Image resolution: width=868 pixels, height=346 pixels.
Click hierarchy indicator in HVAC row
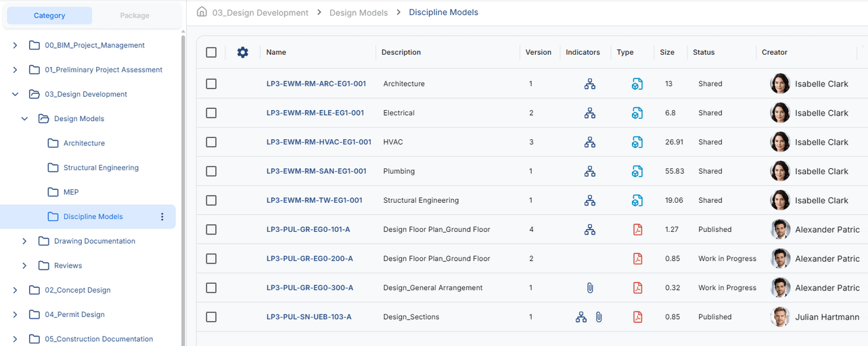tap(590, 142)
